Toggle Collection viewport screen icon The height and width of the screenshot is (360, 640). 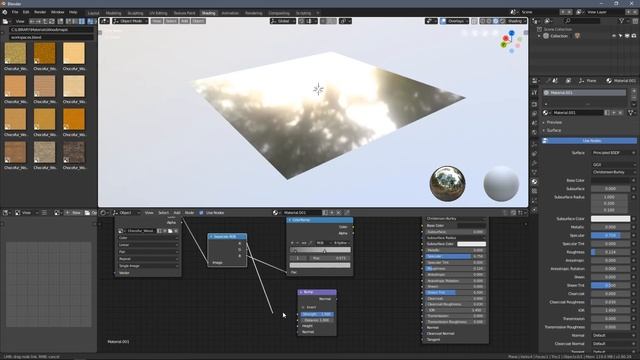coord(627,36)
